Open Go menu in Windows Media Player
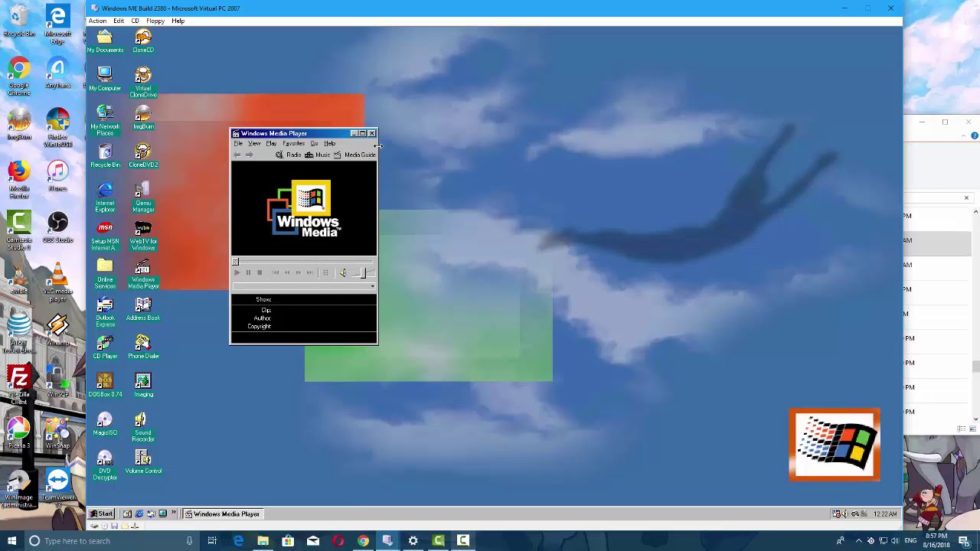 pos(314,144)
